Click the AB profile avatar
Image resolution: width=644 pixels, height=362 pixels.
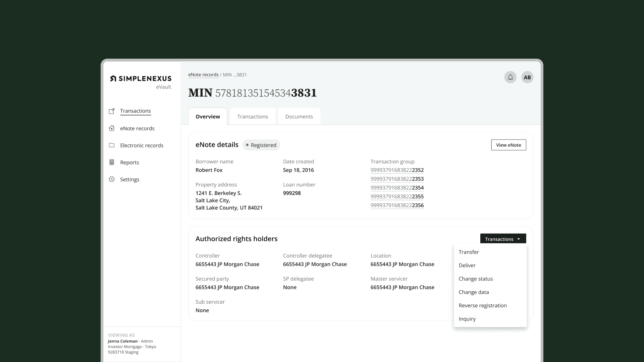tap(527, 77)
